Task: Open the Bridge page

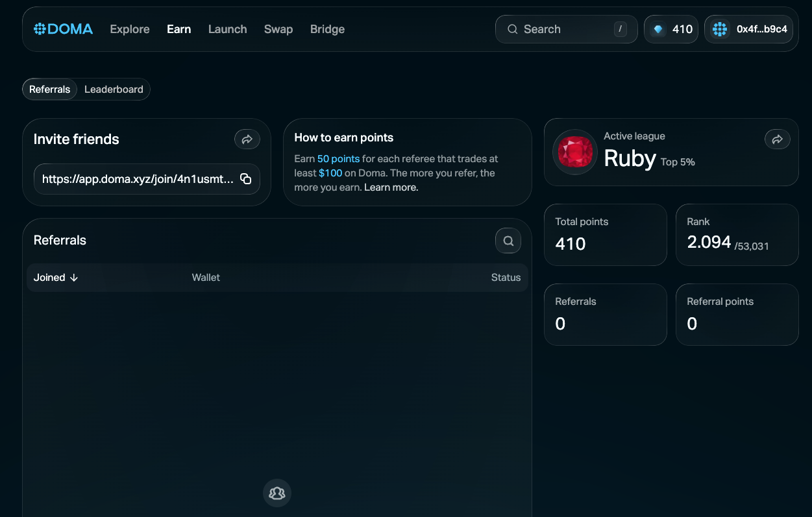Action: click(x=327, y=29)
